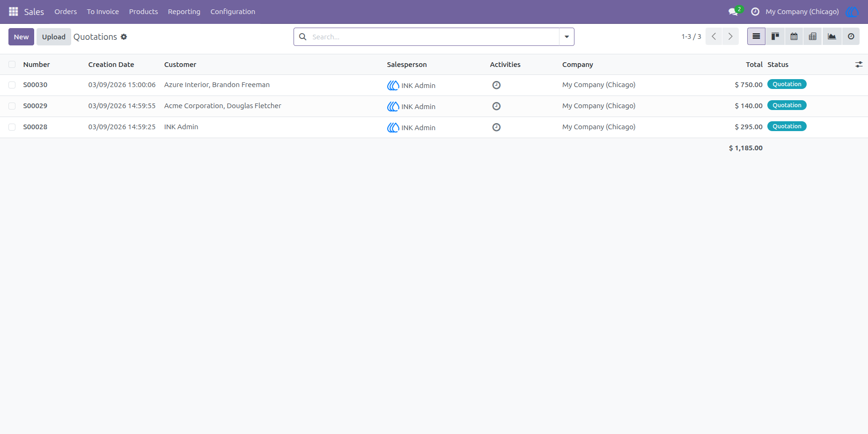Viewport: 868px width, 434px height.
Task: Open quotation for Azure Interior, Brandon Freeman
Action: click(217, 85)
